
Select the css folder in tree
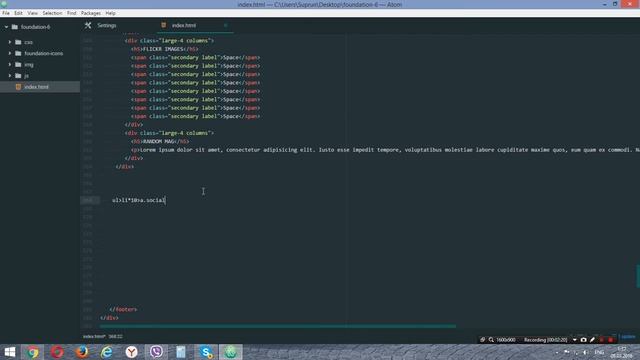pyautogui.click(x=28, y=42)
